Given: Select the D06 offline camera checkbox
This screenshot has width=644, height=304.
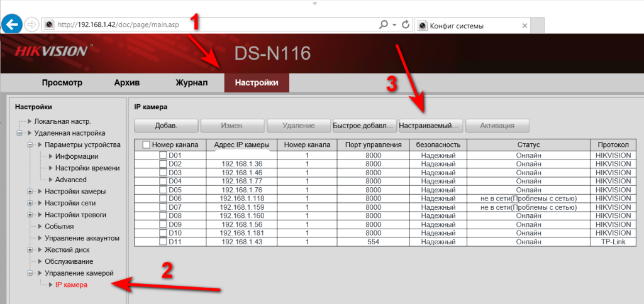Looking at the screenshot, I should [x=163, y=198].
